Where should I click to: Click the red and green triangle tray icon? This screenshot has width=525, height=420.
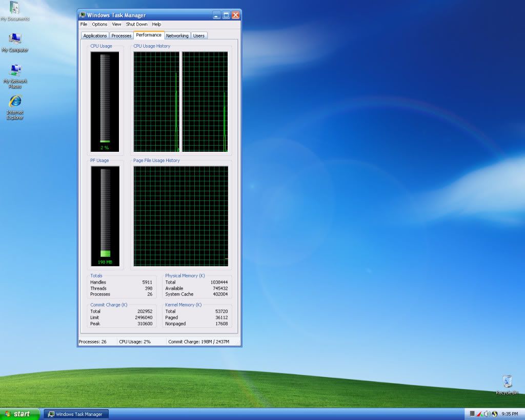479,414
